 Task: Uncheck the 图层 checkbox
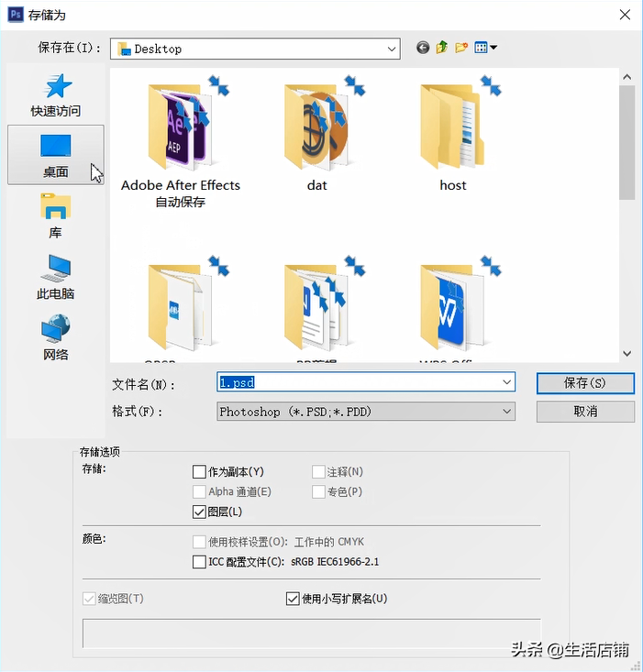199,512
